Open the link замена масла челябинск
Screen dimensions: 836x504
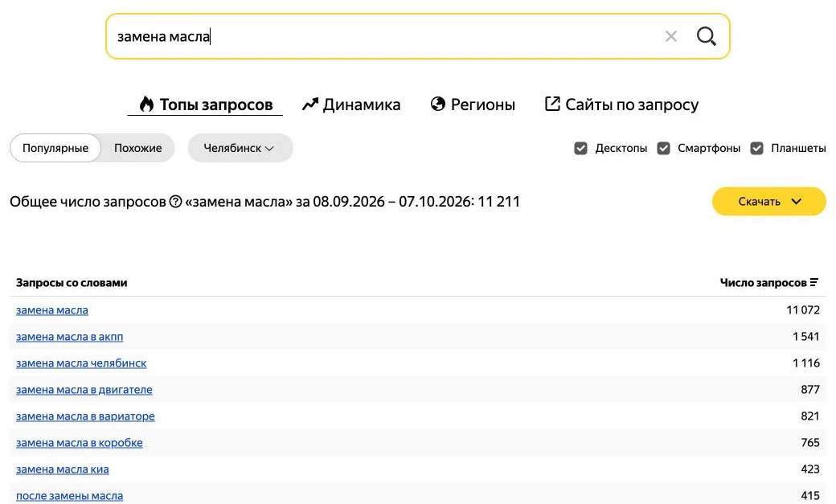click(81, 363)
